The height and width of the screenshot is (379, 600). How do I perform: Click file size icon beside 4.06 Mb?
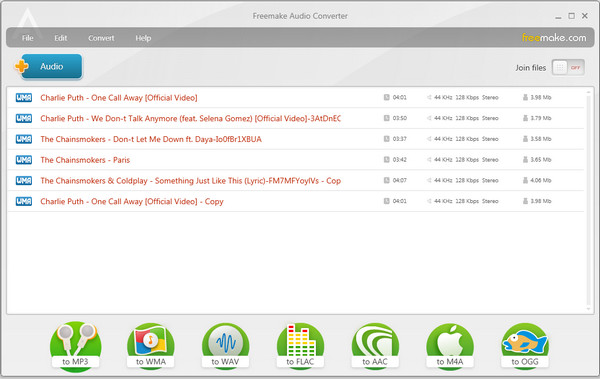click(x=525, y=180)
